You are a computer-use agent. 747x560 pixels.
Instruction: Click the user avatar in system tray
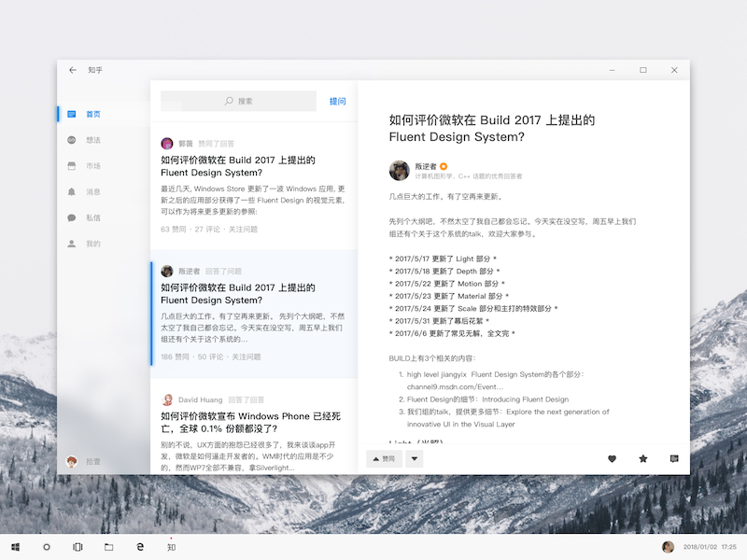click(668, 547)
